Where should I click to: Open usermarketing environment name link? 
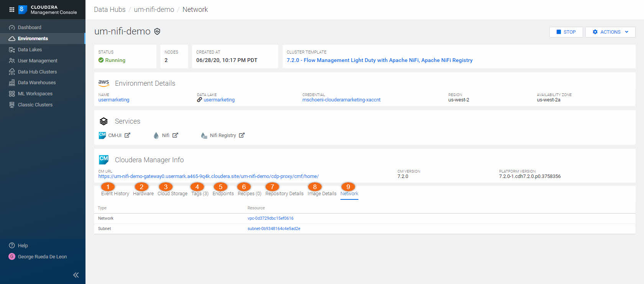point(114,100)
